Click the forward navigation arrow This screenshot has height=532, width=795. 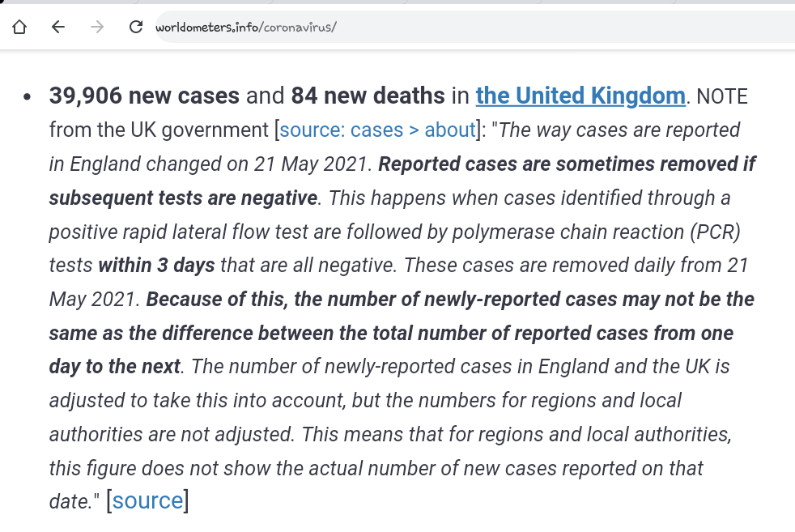coord(97,28)
